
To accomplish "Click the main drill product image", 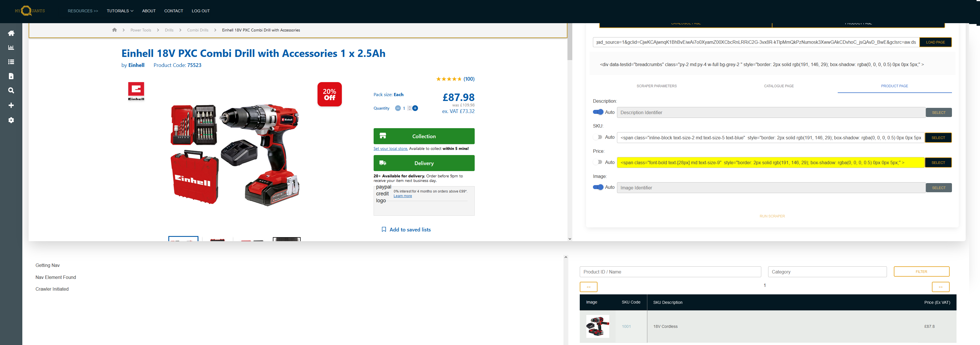I will 235,155.
